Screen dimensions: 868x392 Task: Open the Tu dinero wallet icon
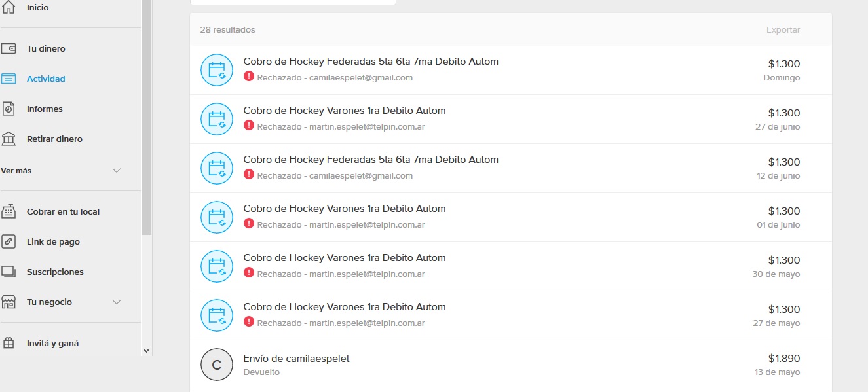click(9, 49)
